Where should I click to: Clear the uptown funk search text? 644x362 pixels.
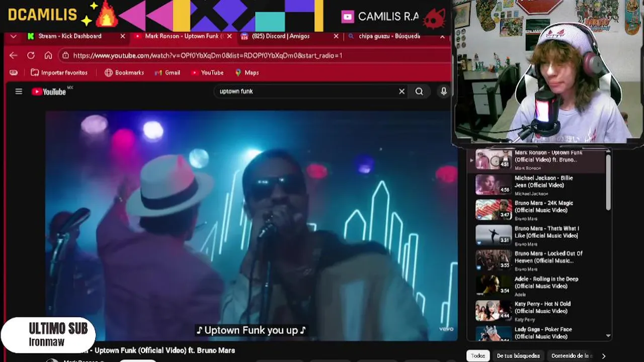click(x=401, y=92)
